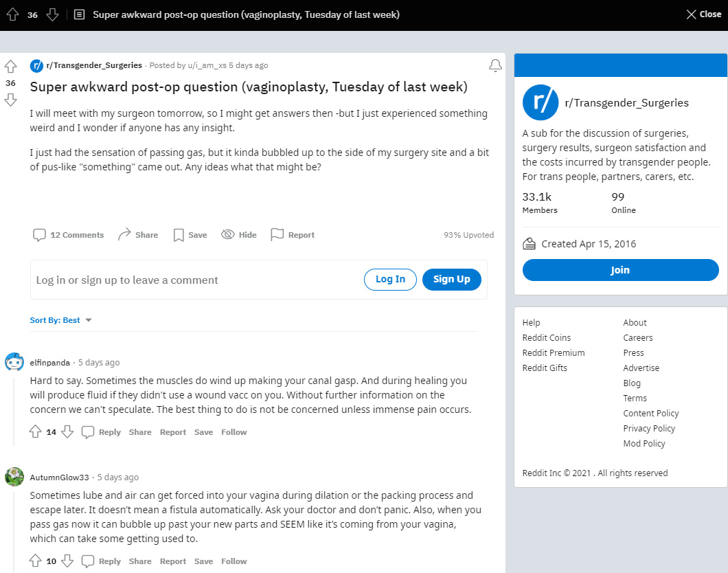Follow AutumnGlow33's comment thread

(234, 561)
